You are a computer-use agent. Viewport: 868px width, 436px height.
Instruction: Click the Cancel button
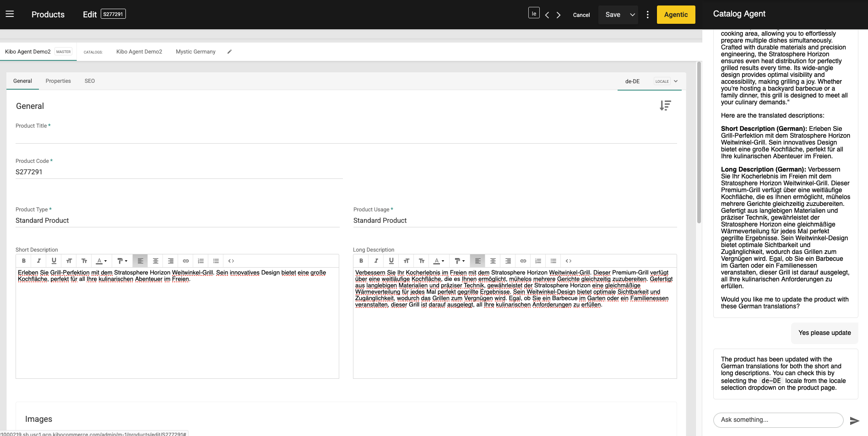581,15
